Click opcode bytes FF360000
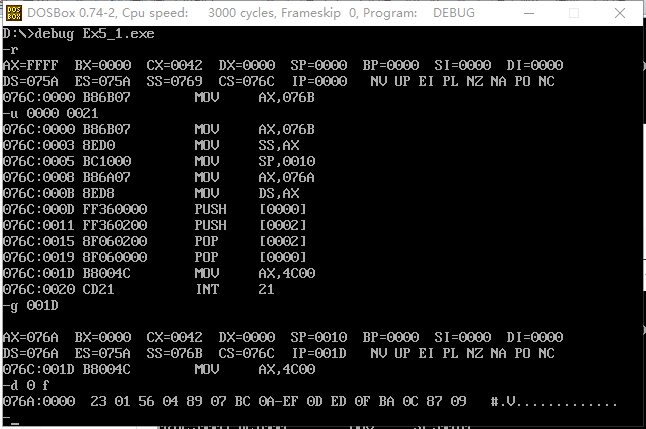The image size is (646, 429). point(115,209)
